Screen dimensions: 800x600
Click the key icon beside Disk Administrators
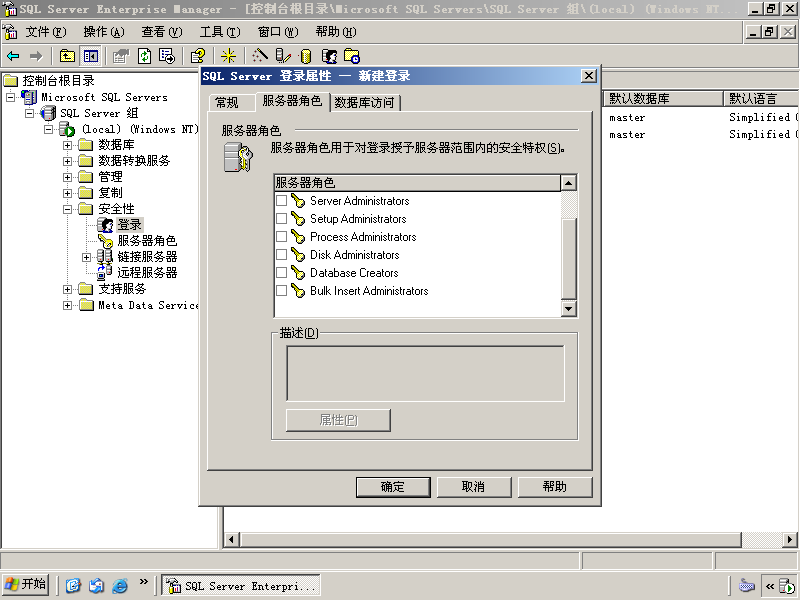pyautogui.click(x=298, y=255)
